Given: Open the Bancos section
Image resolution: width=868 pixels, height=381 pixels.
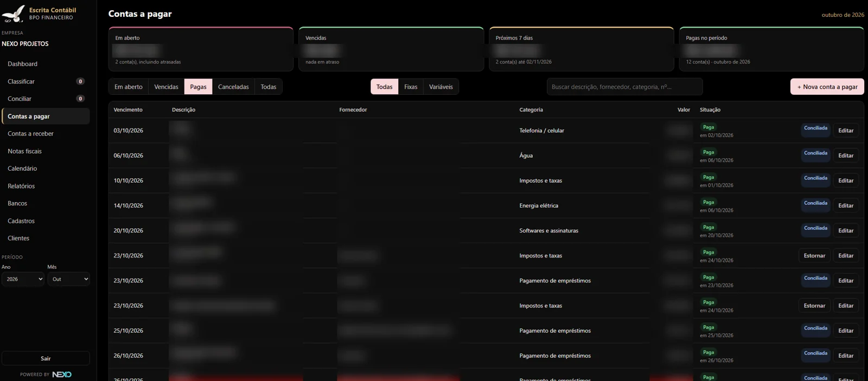Looking at the screenshot, I should [46, 203].
